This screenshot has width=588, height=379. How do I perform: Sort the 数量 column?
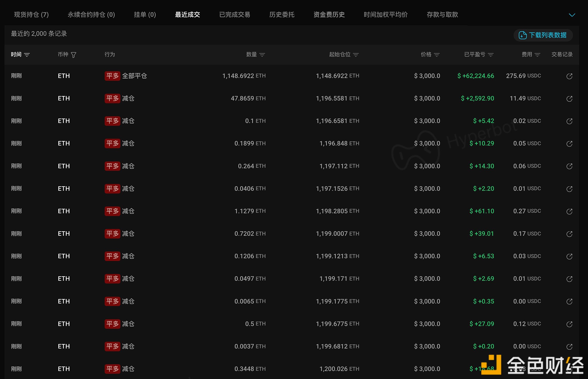pyautogui.click(x=262, y=55)
